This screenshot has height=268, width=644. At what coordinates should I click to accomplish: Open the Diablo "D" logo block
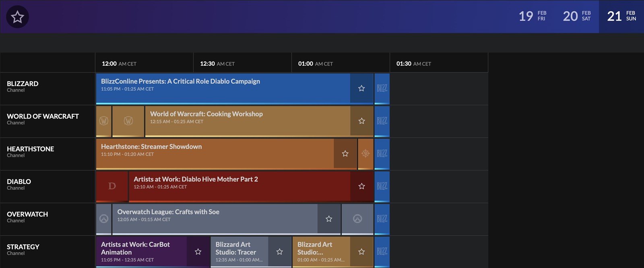(112, 186)
